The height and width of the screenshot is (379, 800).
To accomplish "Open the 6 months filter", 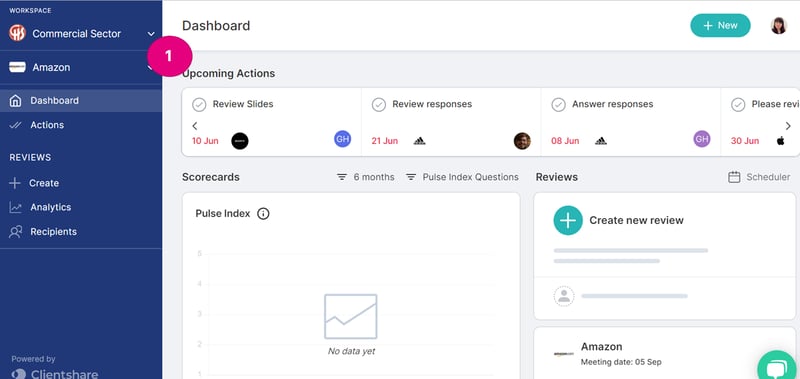I will (365, 177).
